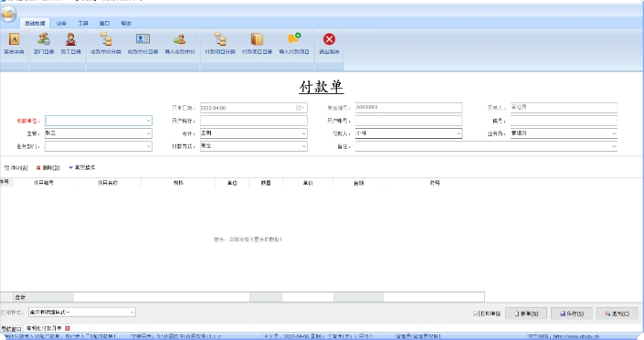Screen dimensions: 644x340
Task: Click the bank name (开户银行) input field
Action: 253,121
